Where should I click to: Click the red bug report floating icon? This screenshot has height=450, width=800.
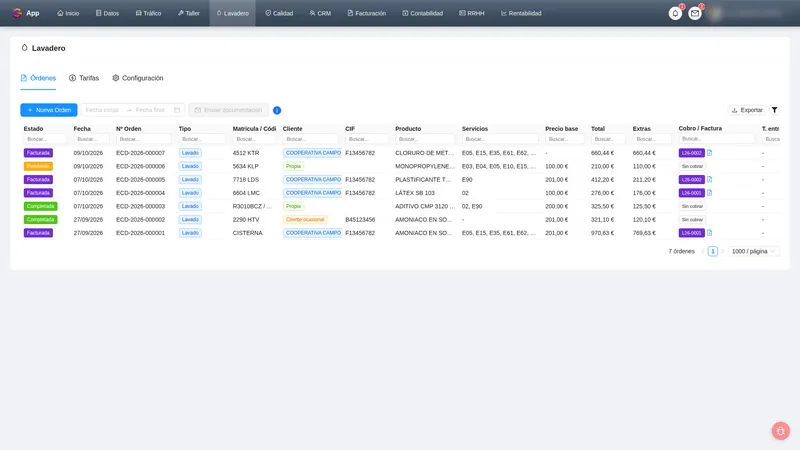pyautogui.click(x=781, y=431)
